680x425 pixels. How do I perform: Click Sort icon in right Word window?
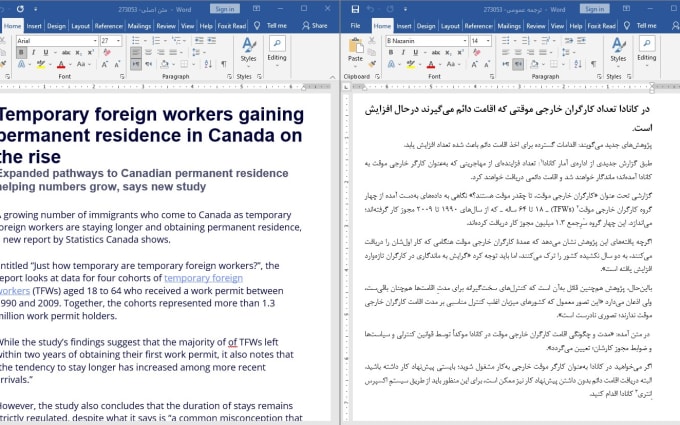coord(578,64)
